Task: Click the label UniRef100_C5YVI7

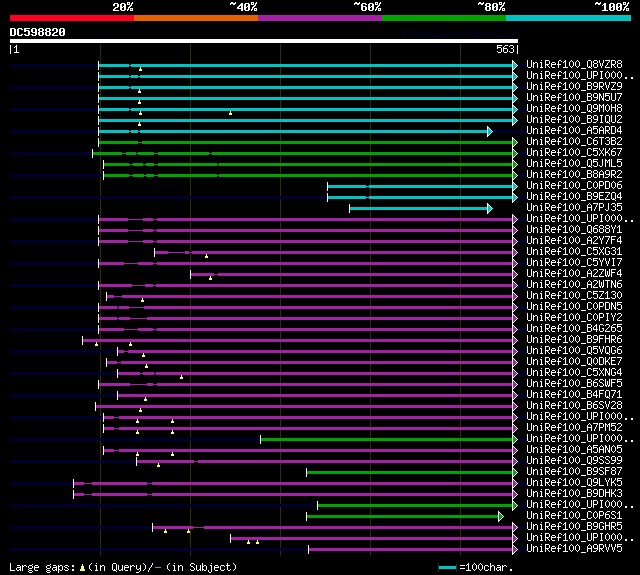Action: [574, 263]
